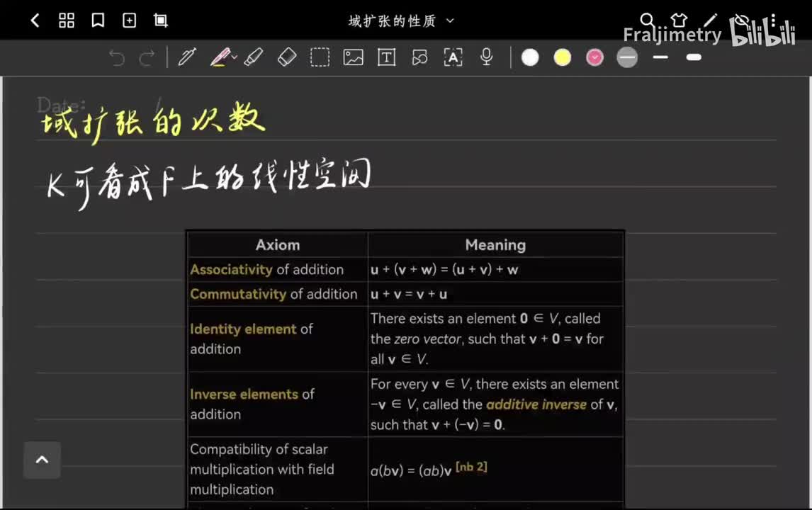Click the Compatibility of scalar multiplication cell
Screen dimensions: 812x510
coord(278,469)
